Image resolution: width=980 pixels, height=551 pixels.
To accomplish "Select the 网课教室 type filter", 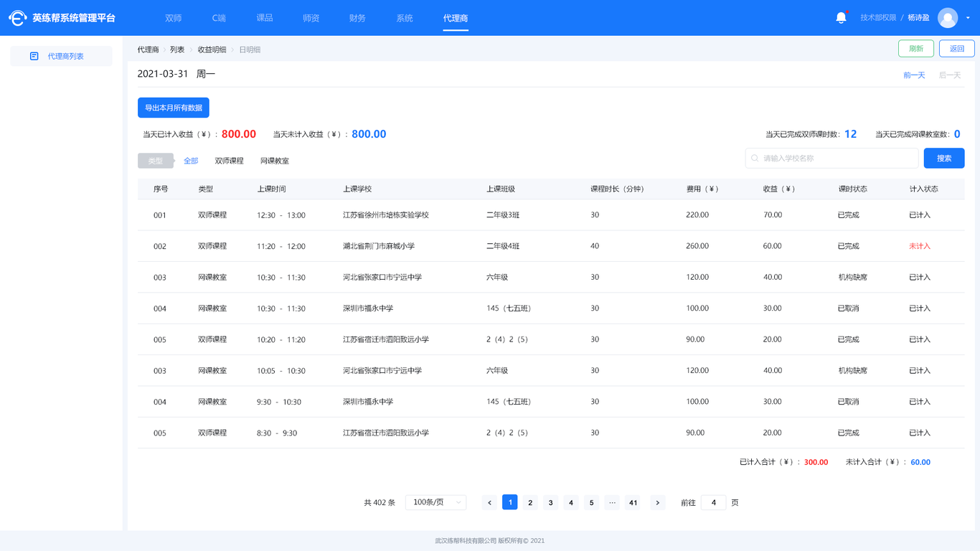I will 275,161.
